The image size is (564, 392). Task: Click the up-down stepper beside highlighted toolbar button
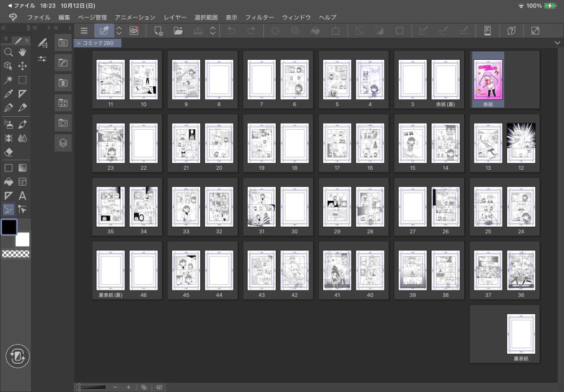[119, 30]
